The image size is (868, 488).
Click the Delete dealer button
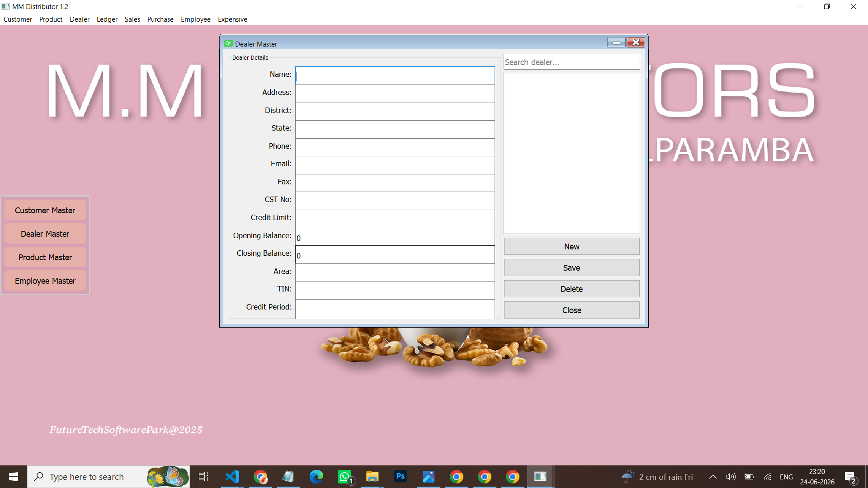(x=571, y=289)
